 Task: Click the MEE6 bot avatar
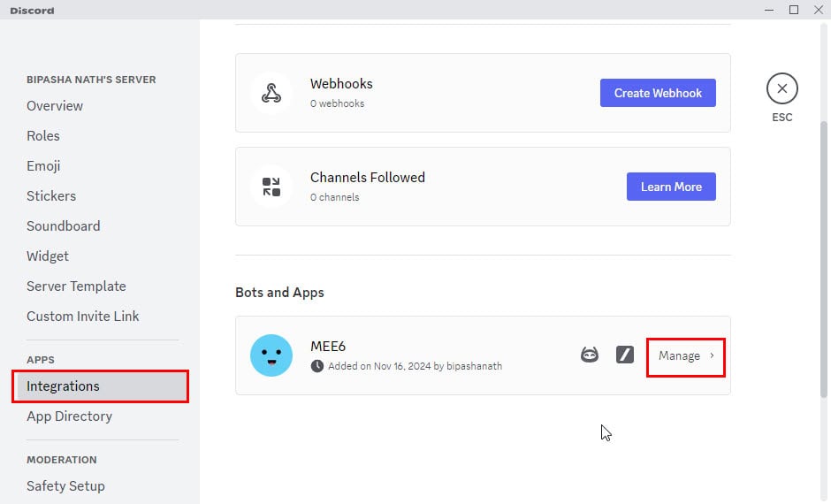pos(271,355)
